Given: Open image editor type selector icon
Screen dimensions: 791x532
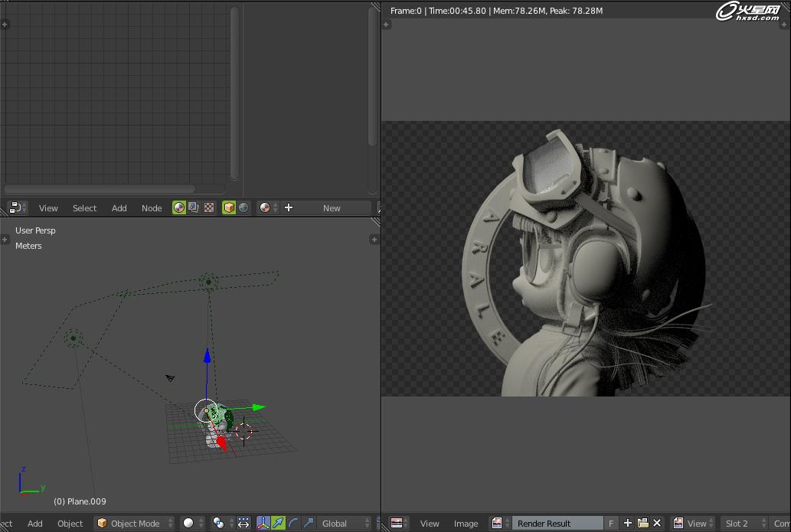Looking at the screenshot, I should point(400,524).
